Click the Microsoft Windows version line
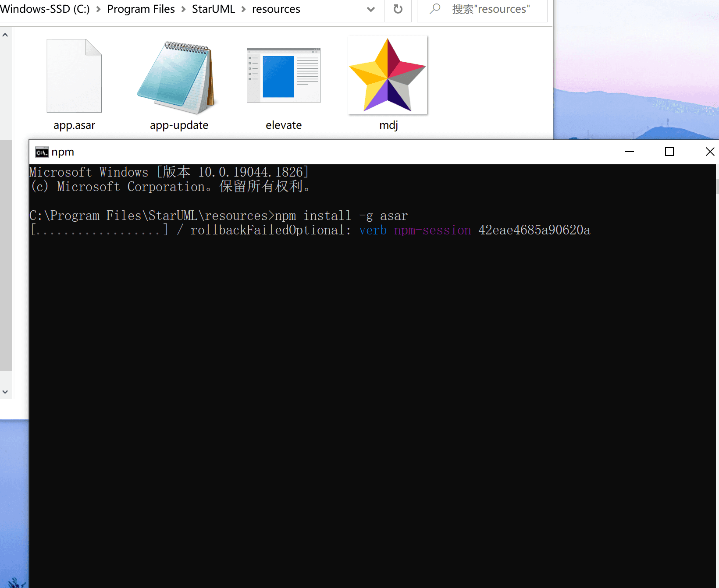 169,172
